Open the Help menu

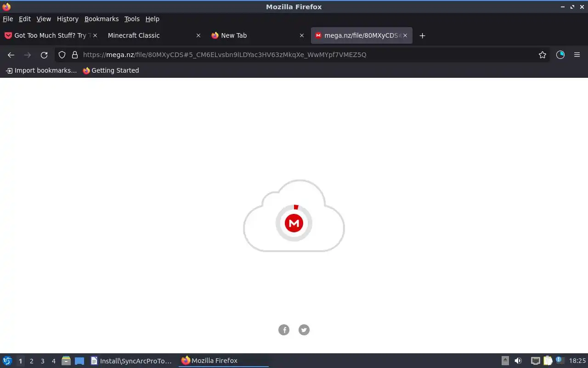(x=153, y=19)
